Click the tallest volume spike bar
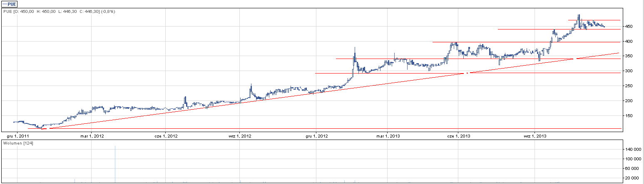644x184 pixels. coord(115,164)
